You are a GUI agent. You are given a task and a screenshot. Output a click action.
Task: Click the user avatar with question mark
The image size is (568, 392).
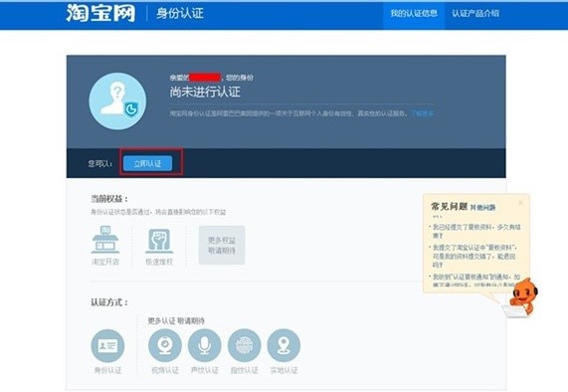[x=117, y=101]
